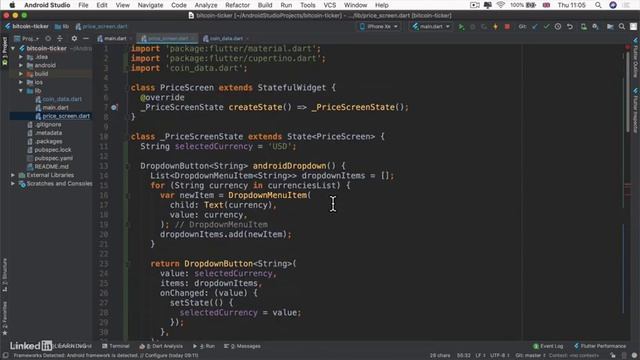Toggle the Messages tool window

pyautogui.click(x=242, y=346)
